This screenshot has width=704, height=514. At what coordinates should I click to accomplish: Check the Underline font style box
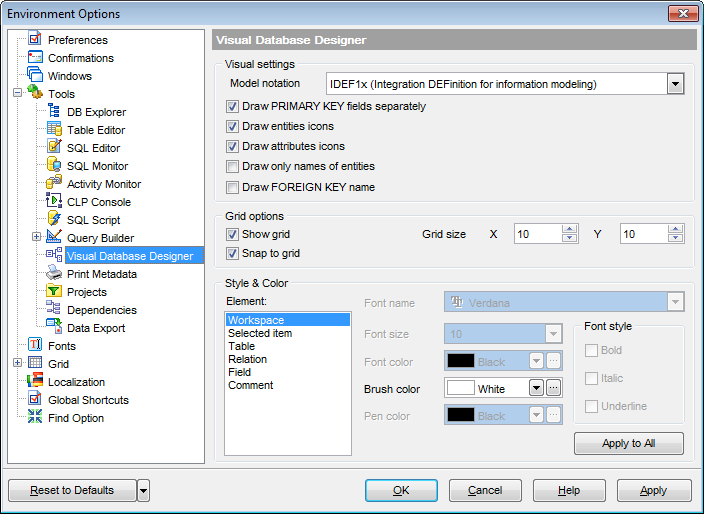591,406
